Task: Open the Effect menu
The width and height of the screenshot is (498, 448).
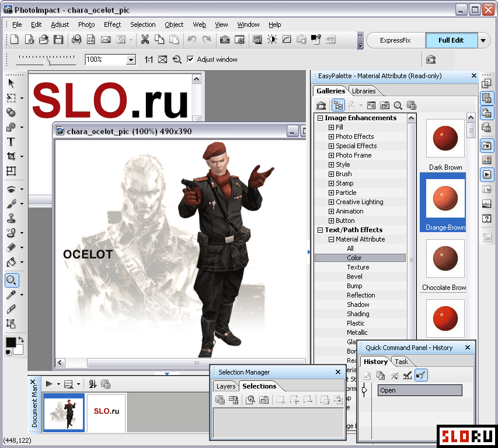Action: pos(113,24)
